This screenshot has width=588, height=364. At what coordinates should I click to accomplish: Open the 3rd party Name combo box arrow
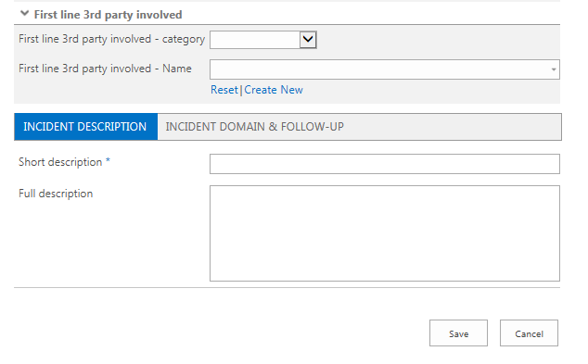554,69
